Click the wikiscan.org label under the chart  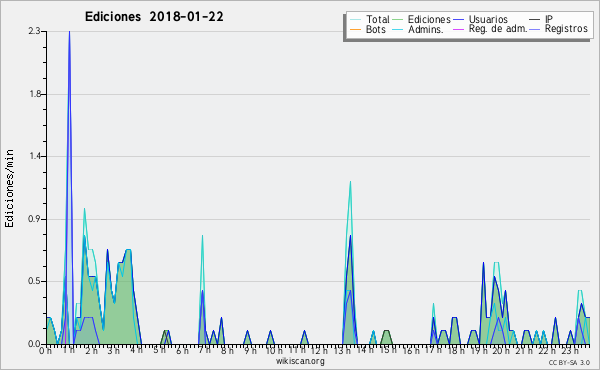click(x=300, y=361)
